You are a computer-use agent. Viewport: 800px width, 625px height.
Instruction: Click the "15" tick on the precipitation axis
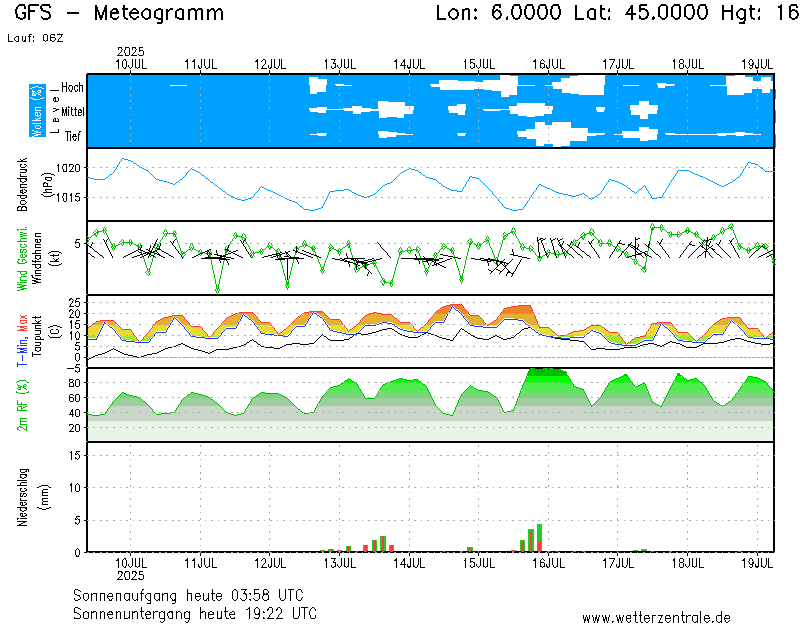75,455
